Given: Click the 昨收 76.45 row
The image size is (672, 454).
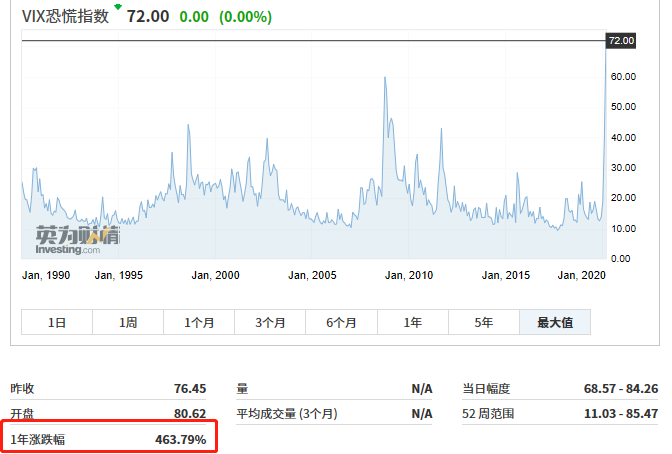Looking at the screenshot, I should coord(108,388).
